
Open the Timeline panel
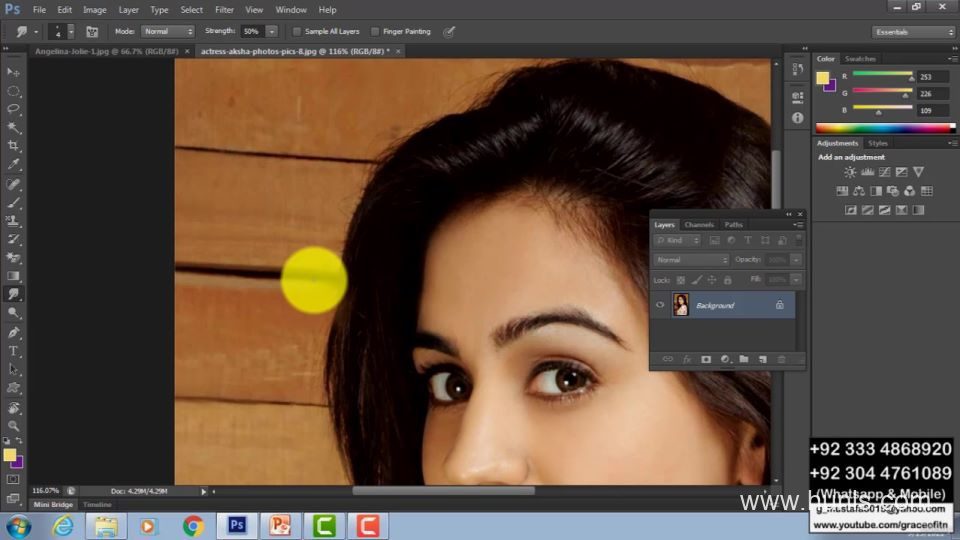[x=97, y=504]
